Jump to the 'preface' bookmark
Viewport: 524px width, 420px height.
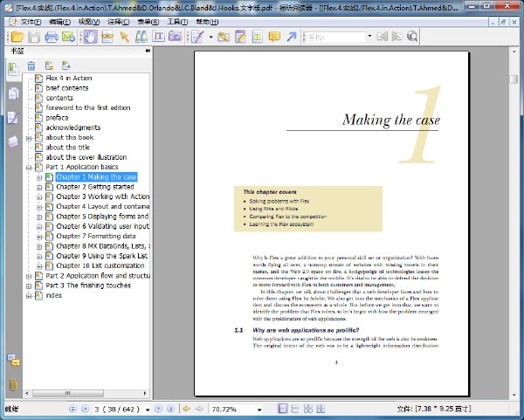coord(57,118)
